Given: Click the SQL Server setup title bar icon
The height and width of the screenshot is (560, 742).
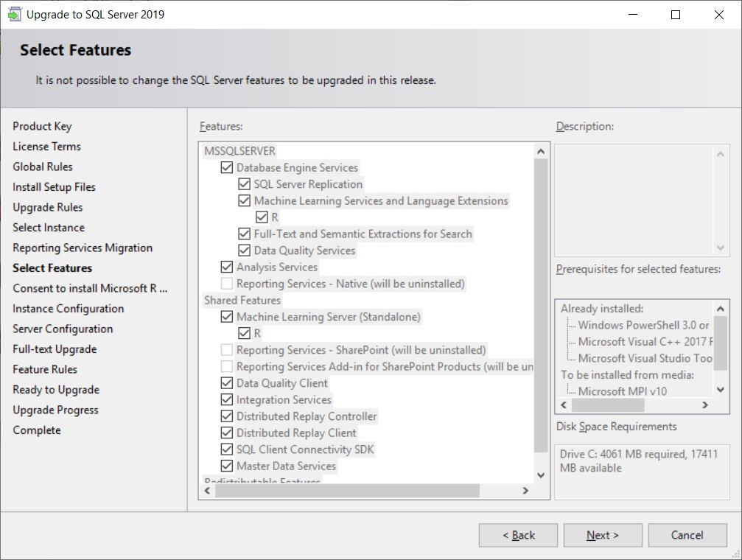Looking at the screenshot, I should pos(14,14).
